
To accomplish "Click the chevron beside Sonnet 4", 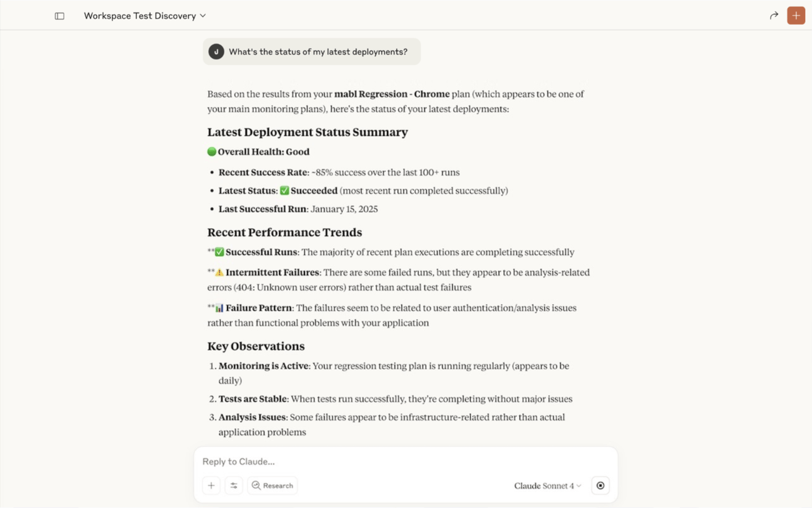I will point(579,486).
